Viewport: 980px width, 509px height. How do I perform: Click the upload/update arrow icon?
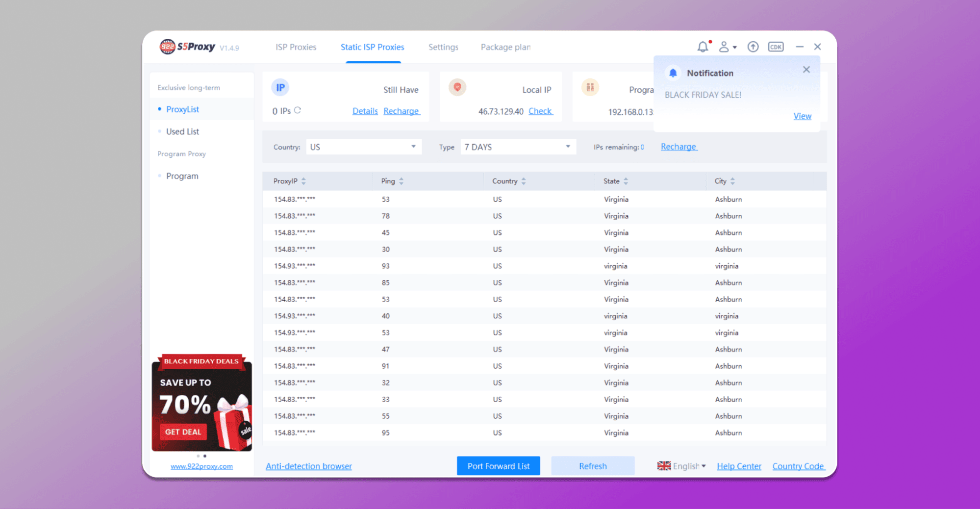click(753, 47)
